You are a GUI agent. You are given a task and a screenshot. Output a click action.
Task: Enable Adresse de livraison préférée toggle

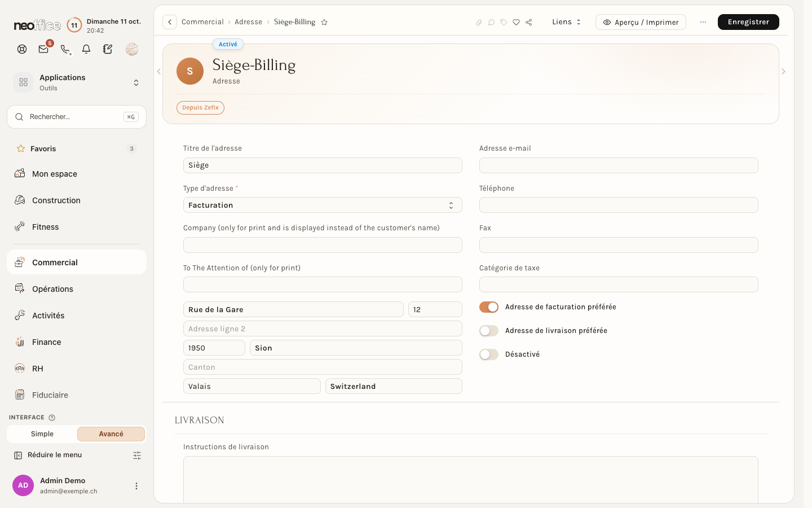point(489,331)
